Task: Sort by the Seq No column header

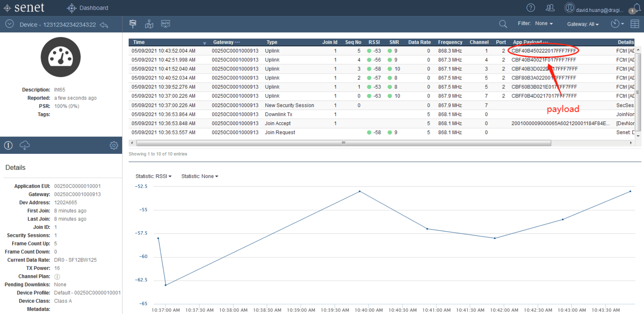Action: [353, 42]
